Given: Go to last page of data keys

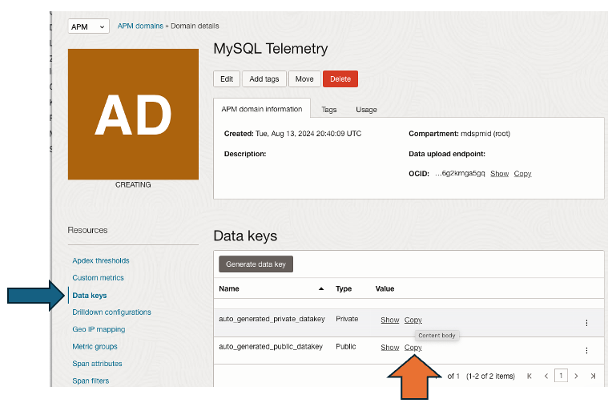Looking at the screenshot, I should click(x=593, y=376).
